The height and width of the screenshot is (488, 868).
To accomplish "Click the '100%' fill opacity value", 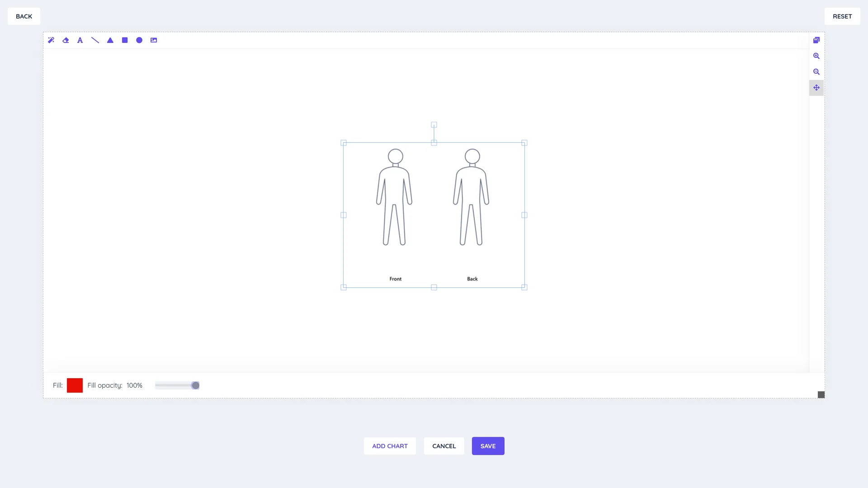I will tap(134, 385).
